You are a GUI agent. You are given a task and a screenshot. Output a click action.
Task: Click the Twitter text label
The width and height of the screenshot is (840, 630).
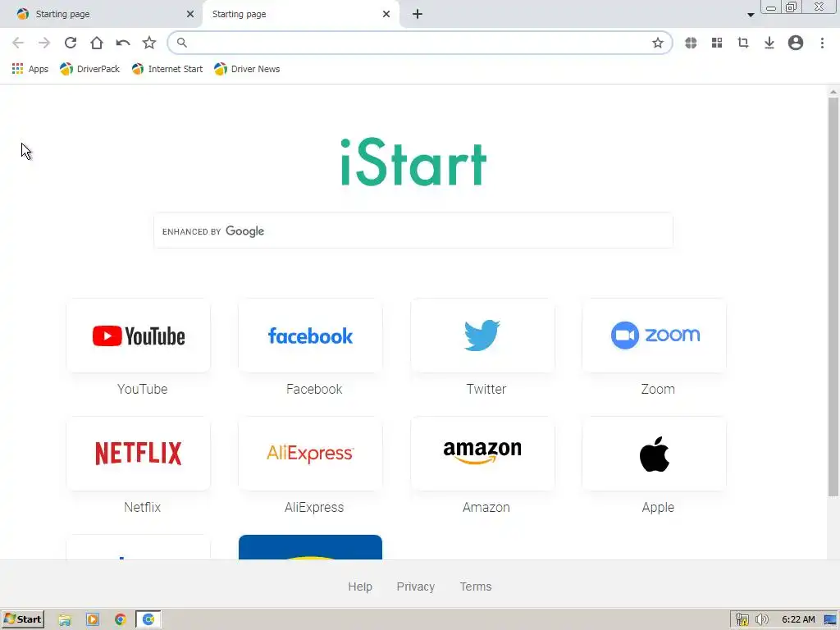pyautogui.click(x=486, y=389)
